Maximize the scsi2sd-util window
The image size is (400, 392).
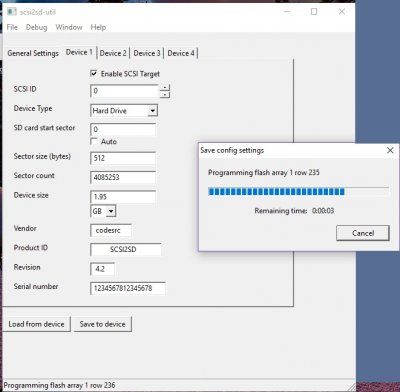(314, 12)
